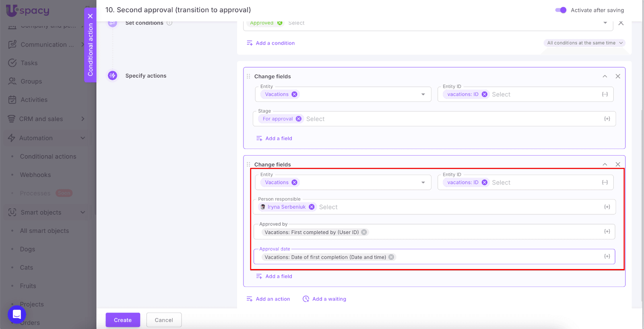Close the Conditional action side panel
The height and width of the screenshot is (329, 644).
(x=90, y=16)
